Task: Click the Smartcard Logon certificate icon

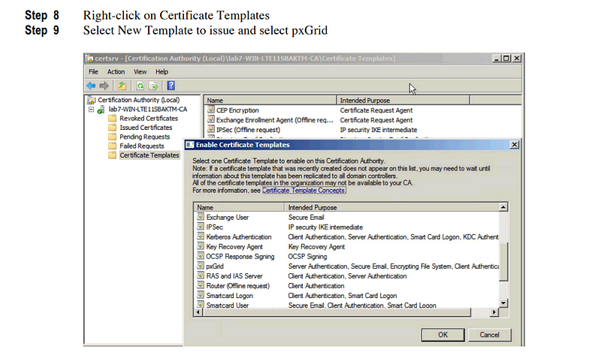Action: click(201, 295)
